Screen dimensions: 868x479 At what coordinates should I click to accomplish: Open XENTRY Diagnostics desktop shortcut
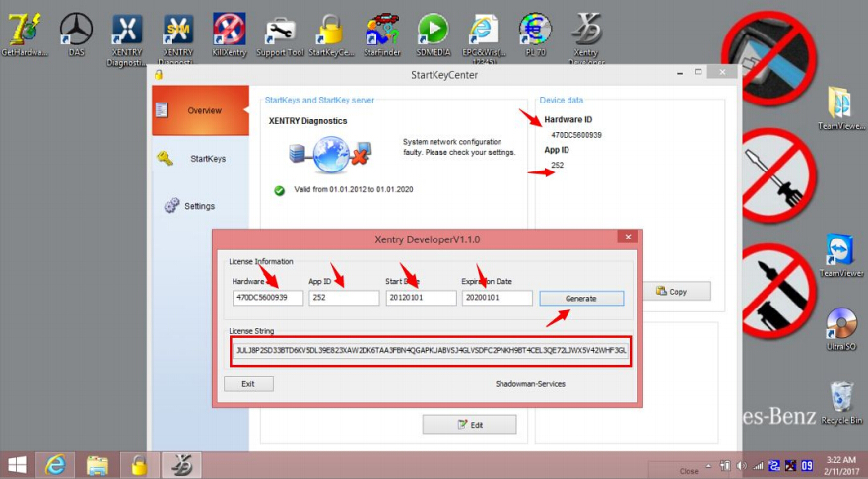pyautogui.click(x=126, y=32)
